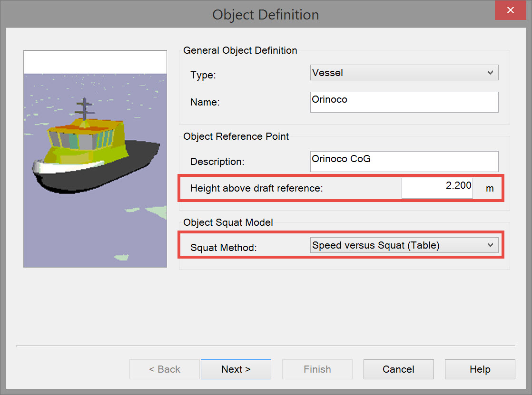
Task: Click the 'Height above draft reference:' label
Action: [256, 188]
